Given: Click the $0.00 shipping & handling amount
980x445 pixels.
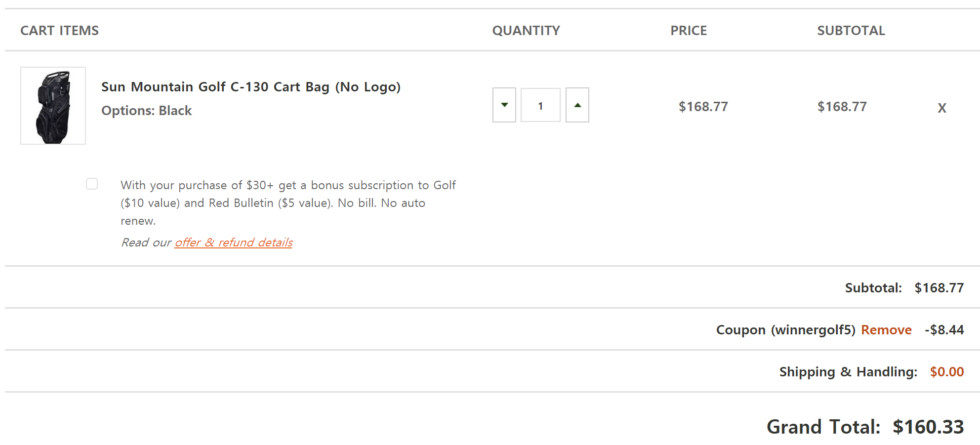Looking at the screenshot, I should pos(946,372).
